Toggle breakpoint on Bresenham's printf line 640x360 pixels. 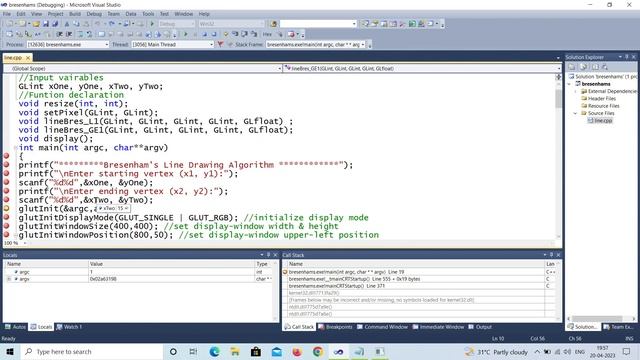(x=7, y=164)
